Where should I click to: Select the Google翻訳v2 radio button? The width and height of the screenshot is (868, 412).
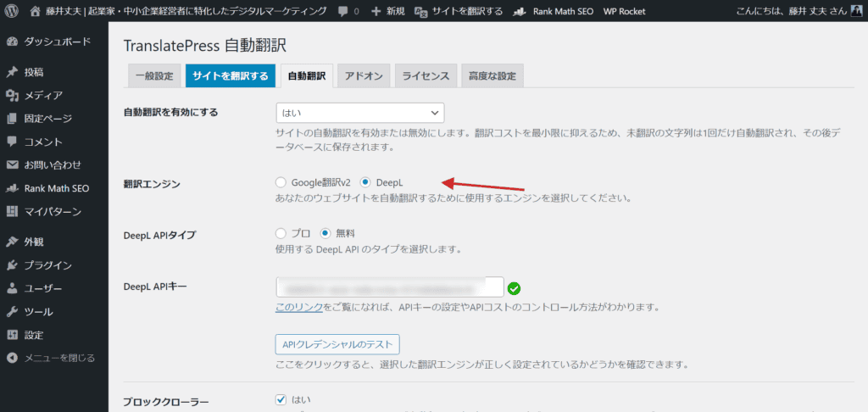coord(281,182)
